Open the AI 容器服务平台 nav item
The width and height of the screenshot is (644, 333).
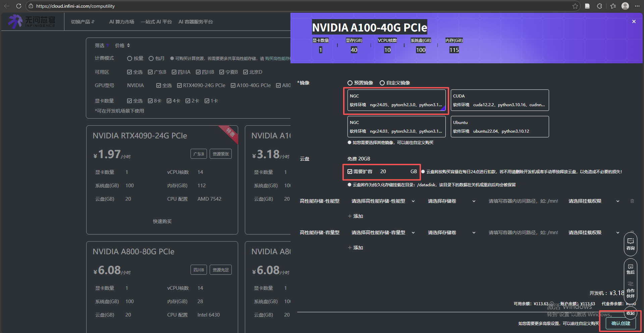point(196,22)
